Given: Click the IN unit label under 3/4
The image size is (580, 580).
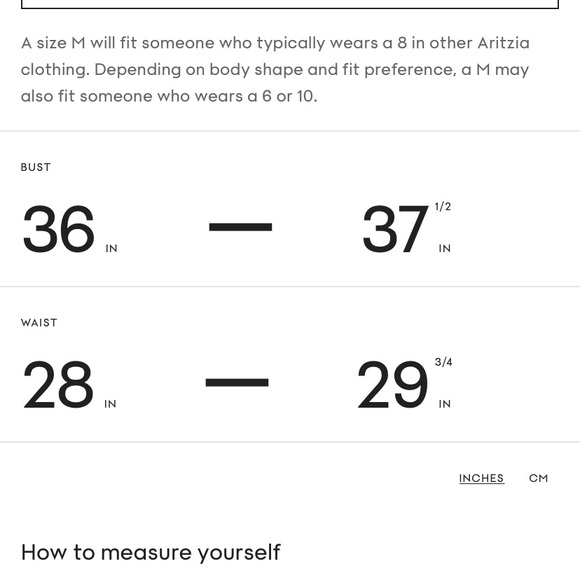Looking at the screenshot, I should pos(445,404).
